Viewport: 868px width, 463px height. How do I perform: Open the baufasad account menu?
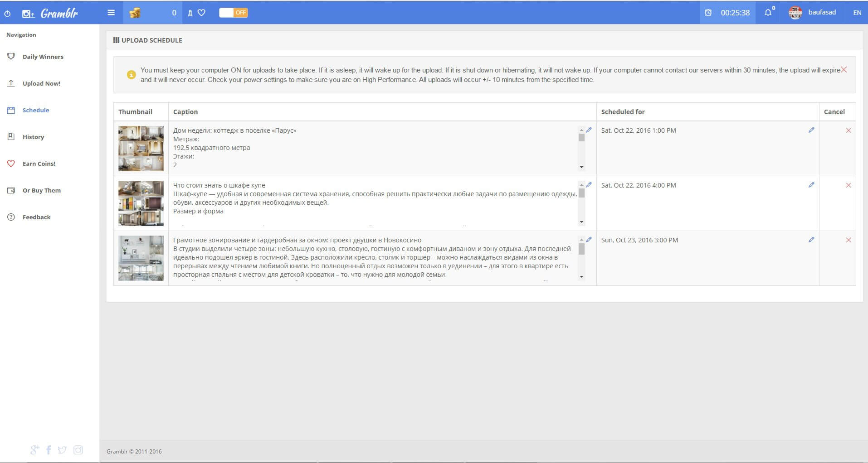(814, 13)
